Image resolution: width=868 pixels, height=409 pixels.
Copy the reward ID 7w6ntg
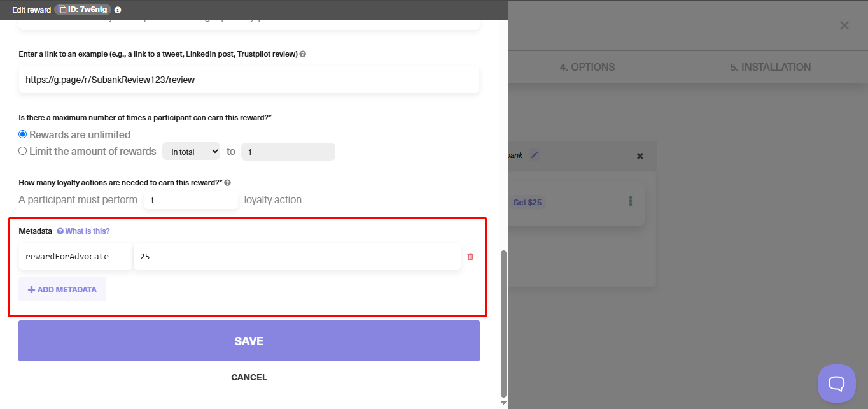click(x=62, y=10)
